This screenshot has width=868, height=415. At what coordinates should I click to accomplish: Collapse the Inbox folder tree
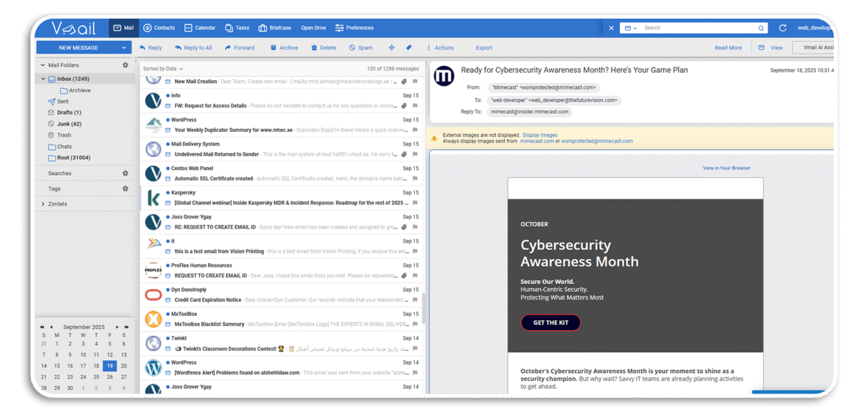[42, 79]
